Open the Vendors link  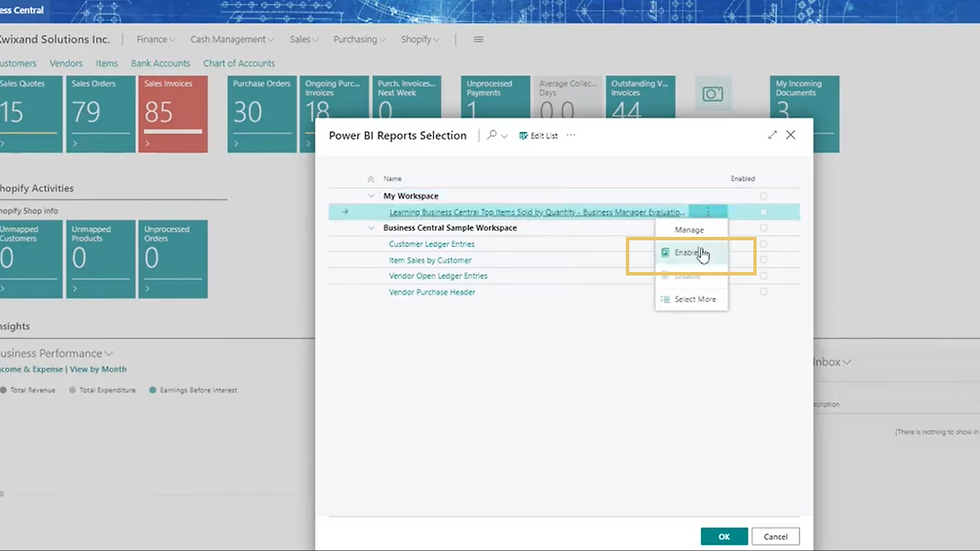click(x=66, y=63)
